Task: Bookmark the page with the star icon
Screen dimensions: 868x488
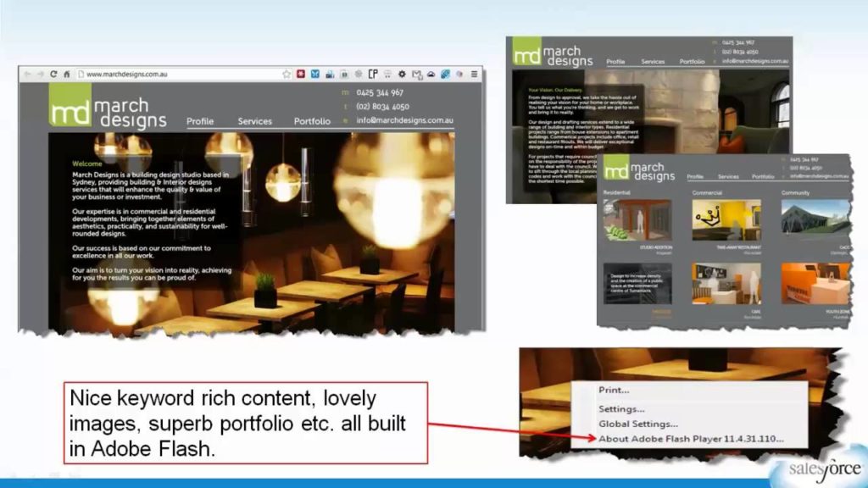Action: [x=287, y=75]
